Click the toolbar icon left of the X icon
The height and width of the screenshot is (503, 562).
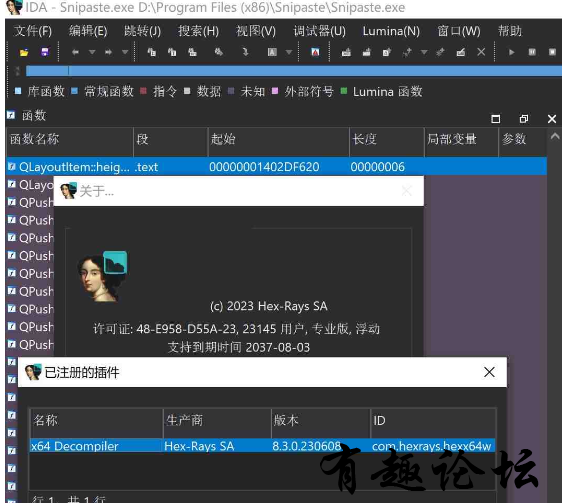[x=461, y=52]
